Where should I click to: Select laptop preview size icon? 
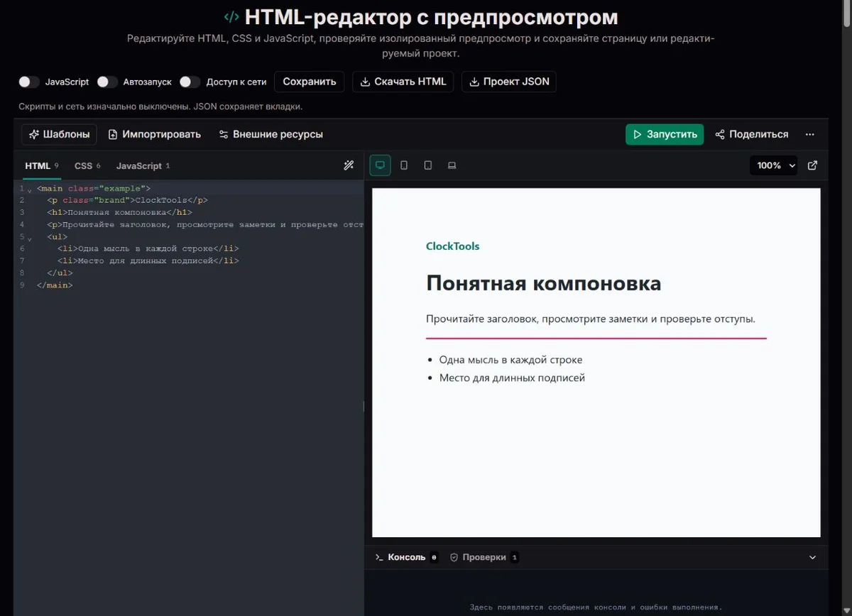click(x=452, y=165)
